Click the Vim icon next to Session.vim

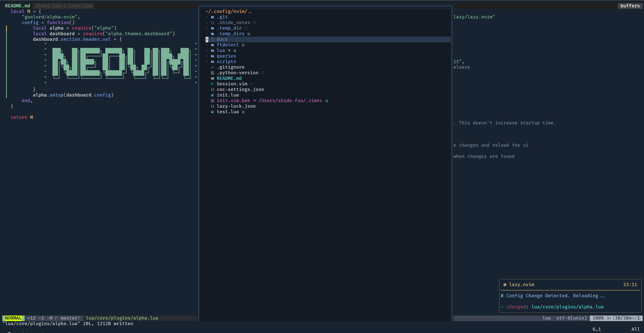coord(212,84)
